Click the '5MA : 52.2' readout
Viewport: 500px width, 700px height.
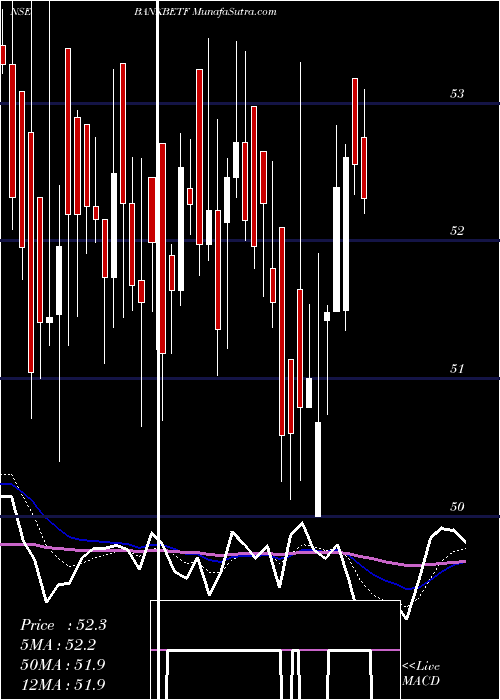tap(59, 645)
